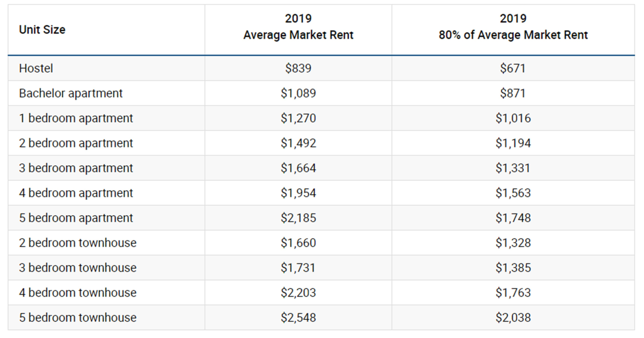
Task: Select the 1 bedroom apartment label
Action: tap(76, 119)
